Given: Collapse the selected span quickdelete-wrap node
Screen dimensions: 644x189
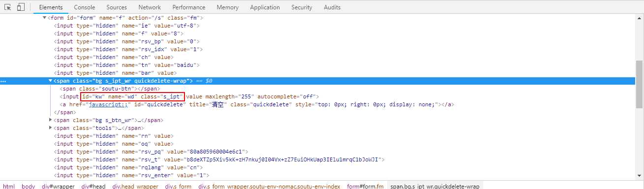Looking at the screenshot, I should [x=50, y=81].
